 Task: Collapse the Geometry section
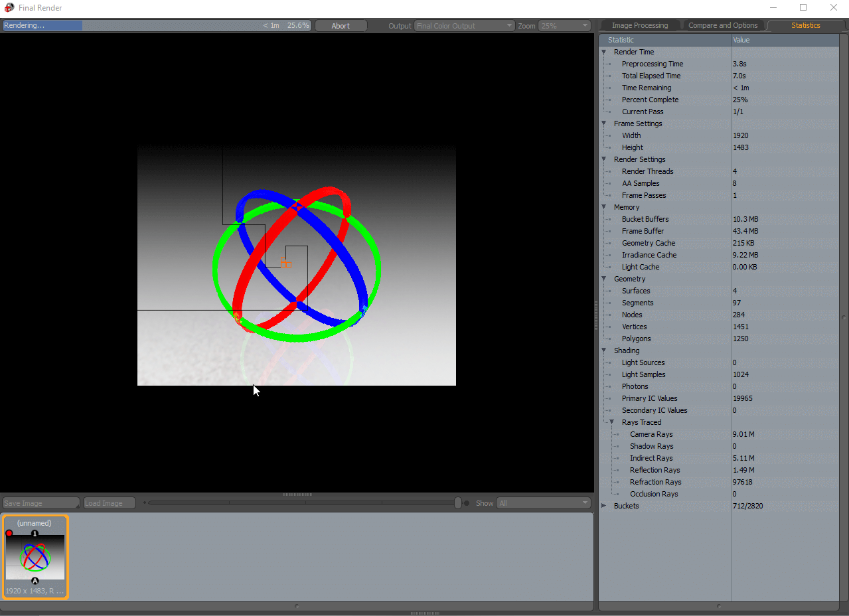pyautogui.click(x=604, y=279)
